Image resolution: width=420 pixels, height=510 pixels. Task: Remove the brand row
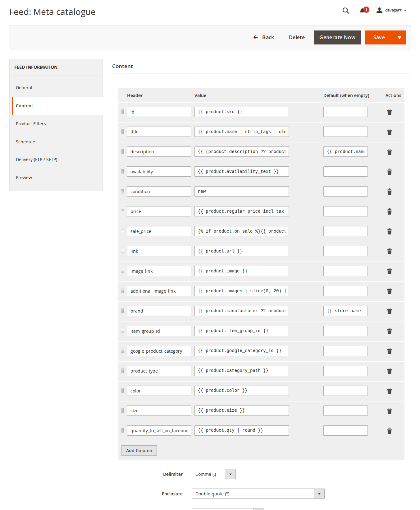(x=389, y=311)
